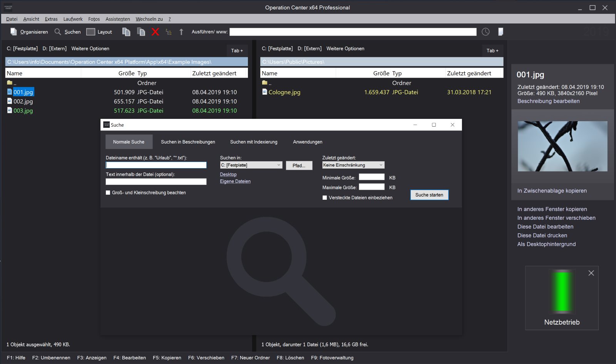Open the folder tree view icon
Viewport: 616px width, 364px height.
[169, 32]
